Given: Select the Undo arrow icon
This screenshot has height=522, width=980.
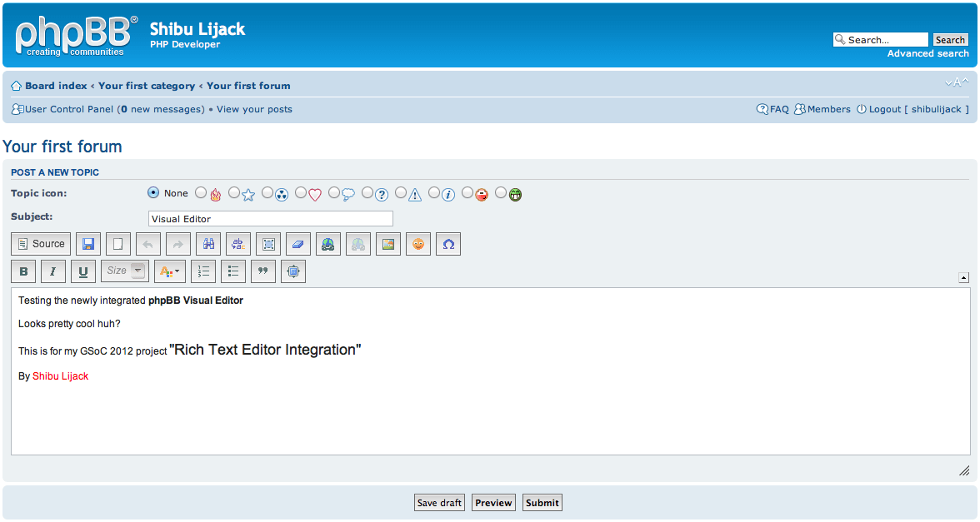Looking at the screenshot, I should tap(147, 243).
